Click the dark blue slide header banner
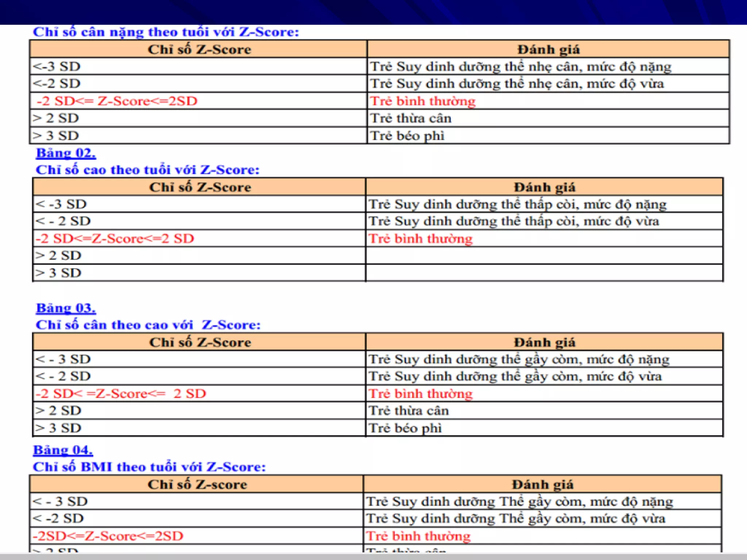Screen dimensions: 747x560 click(373, 12)
